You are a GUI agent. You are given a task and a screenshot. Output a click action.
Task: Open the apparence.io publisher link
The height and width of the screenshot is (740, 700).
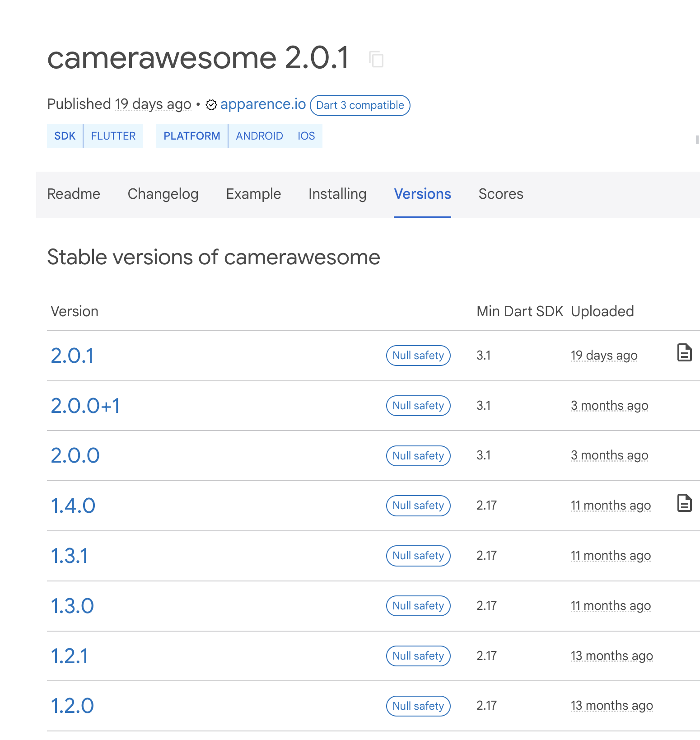[263, 104]
